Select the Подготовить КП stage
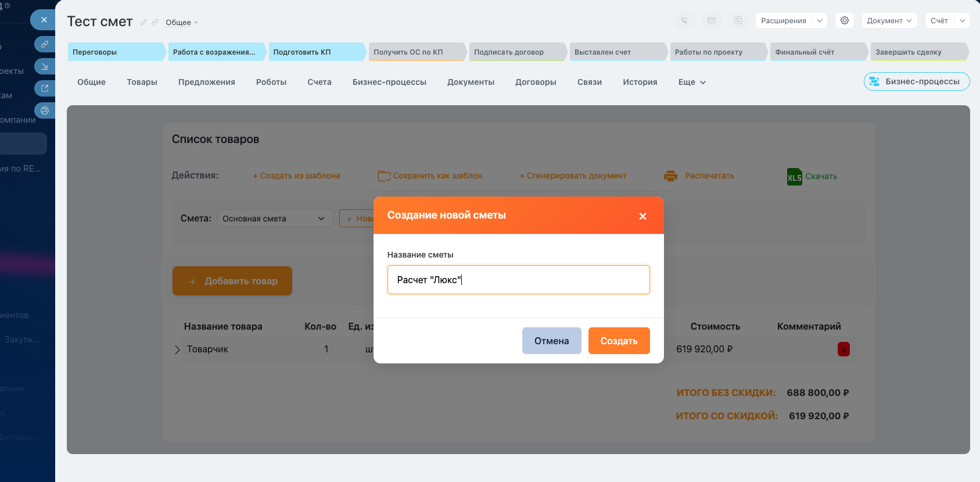 pyautogui.click(x=317, y=52)
